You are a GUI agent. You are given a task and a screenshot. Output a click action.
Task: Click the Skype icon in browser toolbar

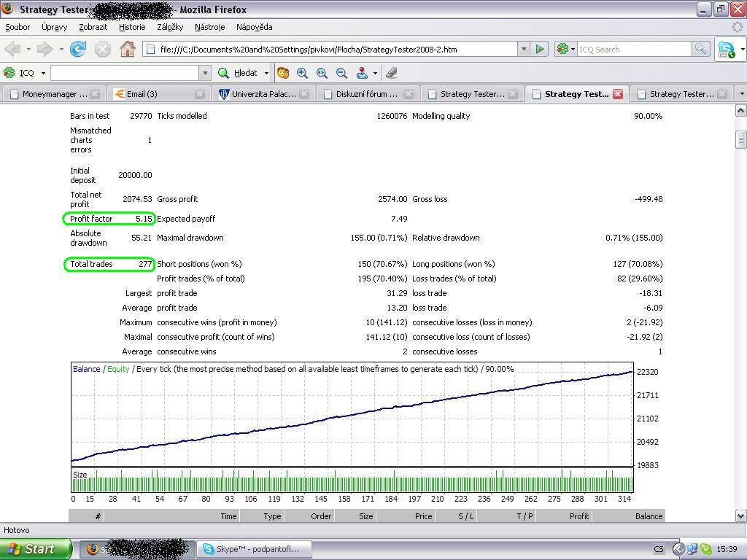[x=727, y=50]
